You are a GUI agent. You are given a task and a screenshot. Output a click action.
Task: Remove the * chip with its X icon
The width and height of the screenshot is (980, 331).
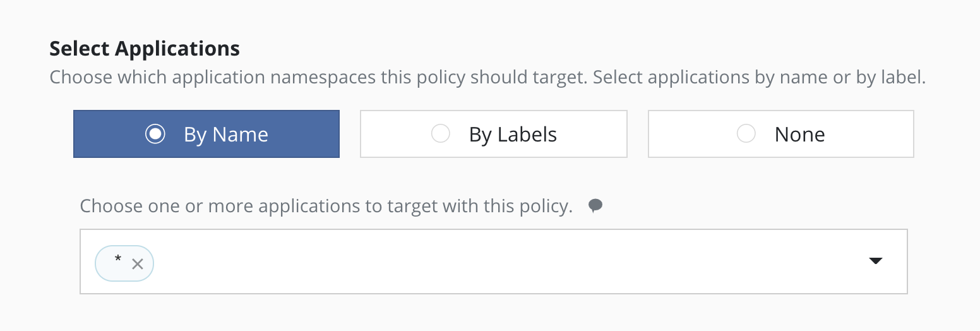pos(138,264)
